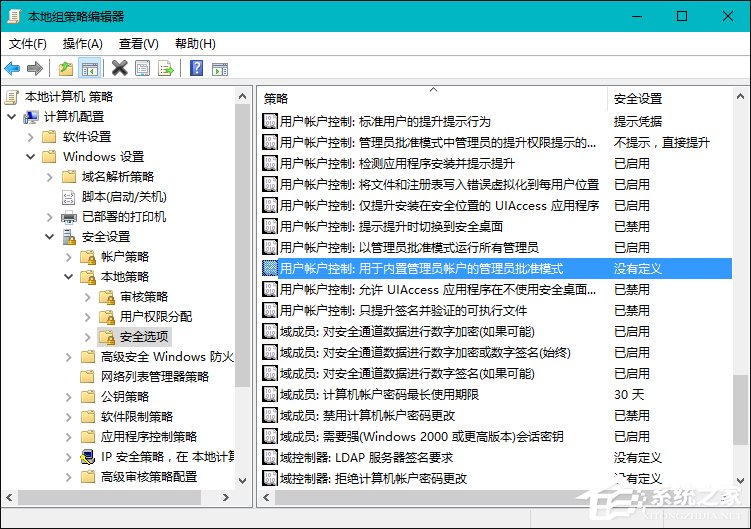Click the 软件设置 folder icon
The image size is (751, 529).
click(x=49, y=137)
